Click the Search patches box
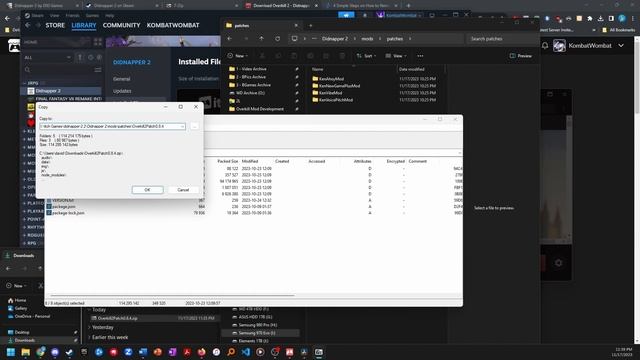This screenshot has height=360, width=640. pos(501,39)
